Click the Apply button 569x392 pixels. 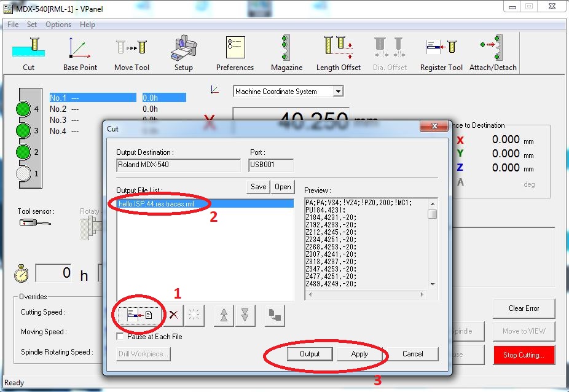tap(359, 354)
